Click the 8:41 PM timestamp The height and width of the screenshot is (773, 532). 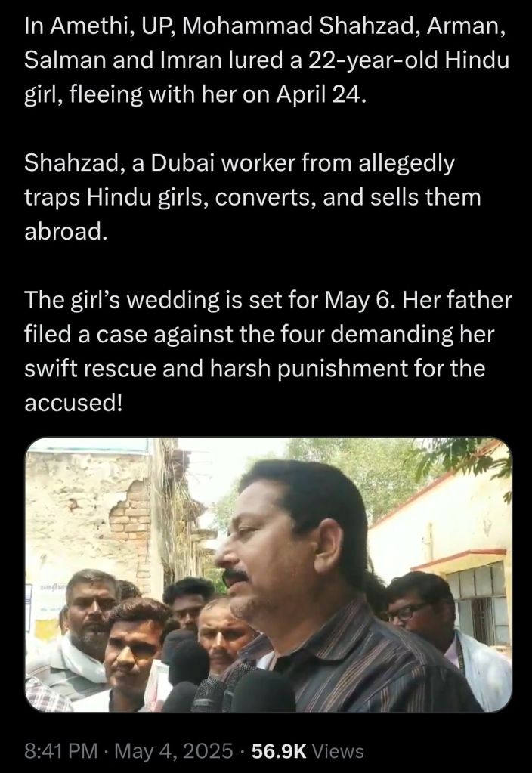tap(60, 751)
